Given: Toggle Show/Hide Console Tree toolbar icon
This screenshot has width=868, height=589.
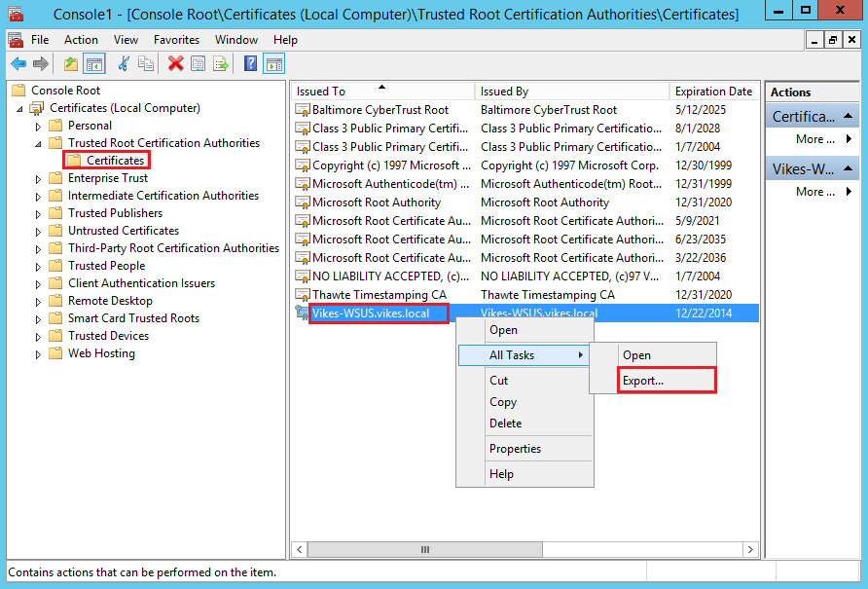Looking at the screenshot, I should click(x=94, y=64).
